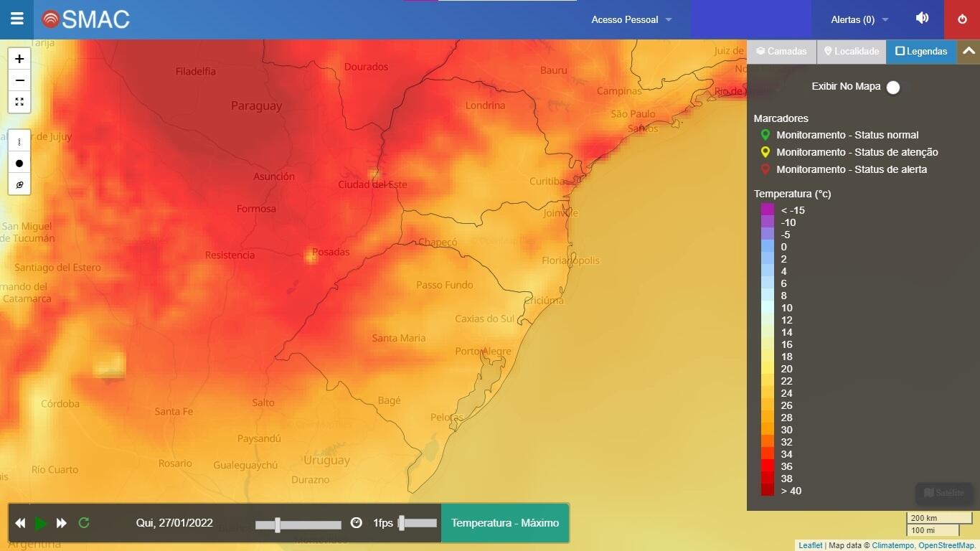The height and width of the screenshot is (551, 980).
Task: Open the OpenStreetMap attribution link
Action: click(947, 546)
